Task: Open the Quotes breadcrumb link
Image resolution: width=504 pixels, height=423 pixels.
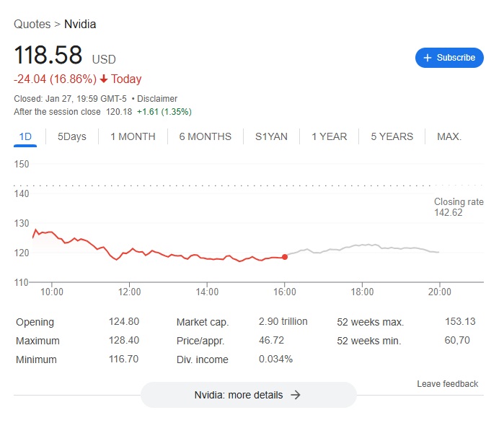Action: point(32,24)
